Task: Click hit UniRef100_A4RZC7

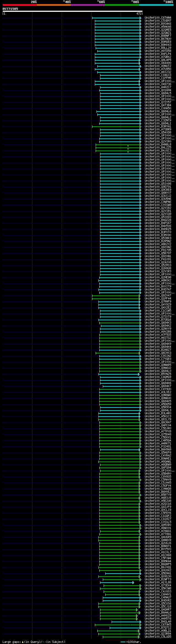Action: (x=158, y=87)
